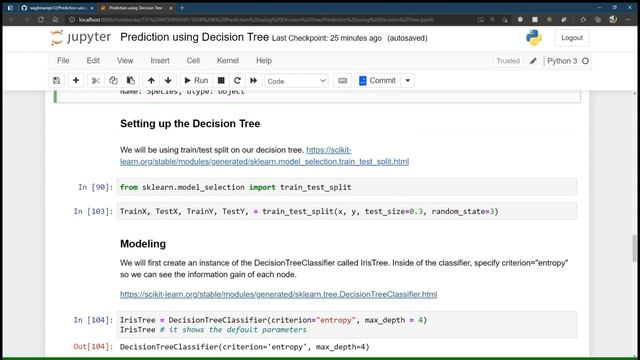Image resolution: width=640 pixels, height=360 pixels.
Task: Open the Cell menu
Action: tap(193, 61)
